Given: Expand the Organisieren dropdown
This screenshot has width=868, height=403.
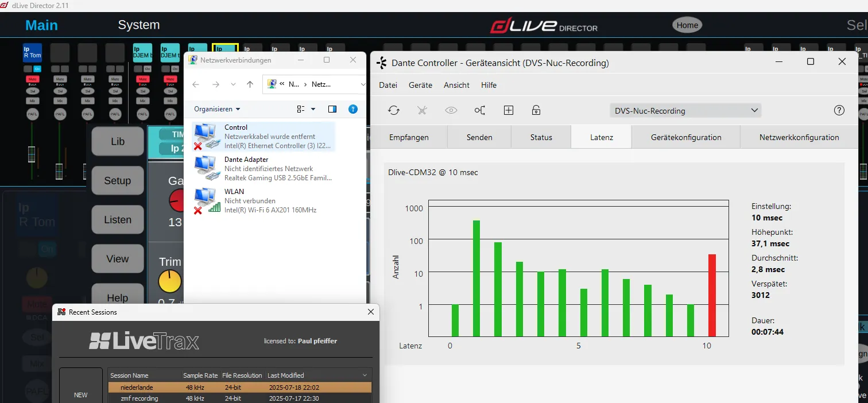Looking at the screenshot, I should pyautogui.click(x=217, y=109).
